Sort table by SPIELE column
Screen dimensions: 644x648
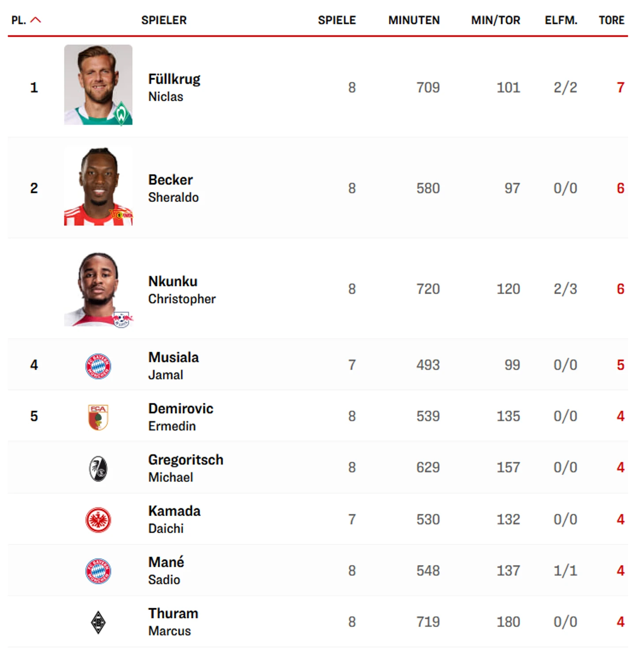click(337, 20)
